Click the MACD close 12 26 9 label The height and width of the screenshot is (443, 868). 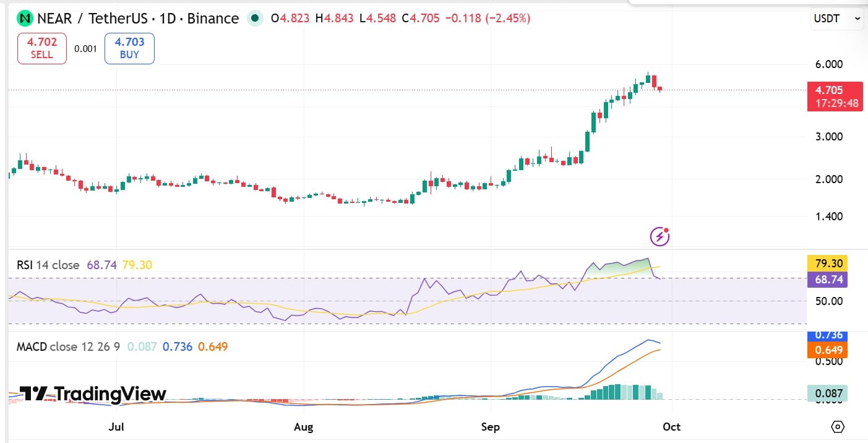[x=69, y=346]
